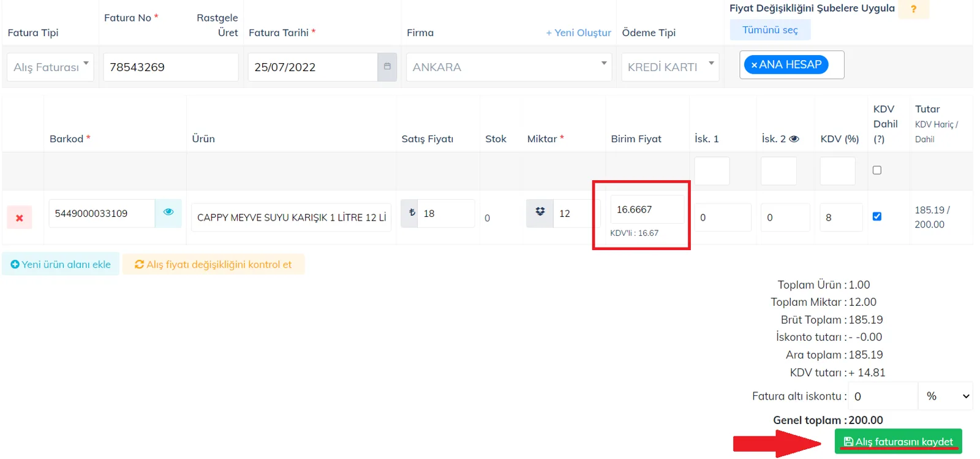Focus the Fatura No input field

point(171,67)
